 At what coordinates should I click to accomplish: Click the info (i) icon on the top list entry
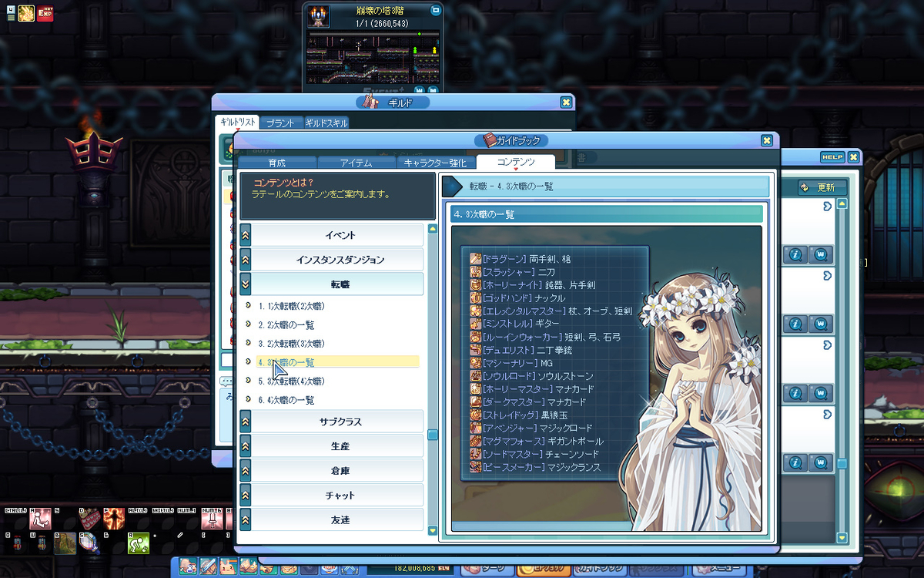tap(795, 254)
